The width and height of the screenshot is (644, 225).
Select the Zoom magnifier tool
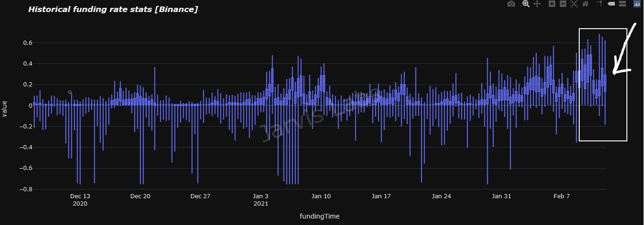tap(526, 4)
